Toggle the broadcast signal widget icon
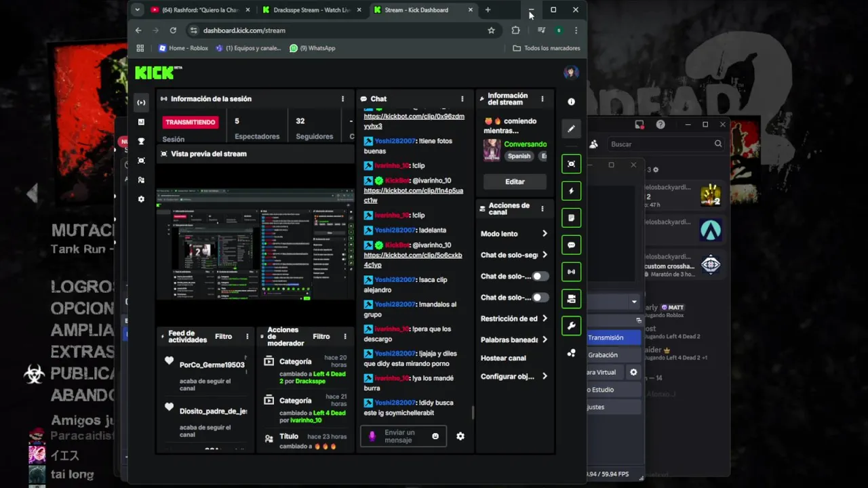 click(571, 272)
